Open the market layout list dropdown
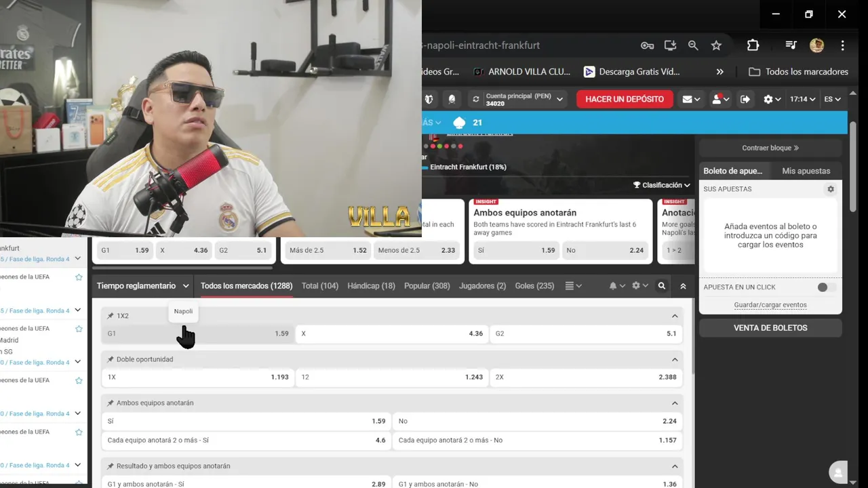This screenshot has width=868, height=488. [573, 286]
